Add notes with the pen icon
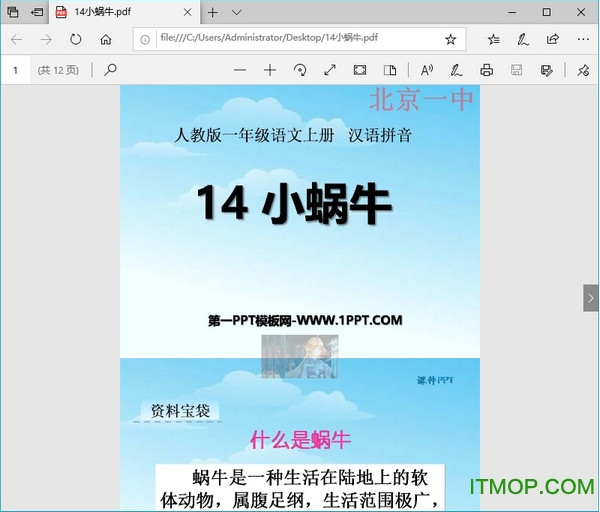Viewport: 600px width, 512px height. click(523, 39)
